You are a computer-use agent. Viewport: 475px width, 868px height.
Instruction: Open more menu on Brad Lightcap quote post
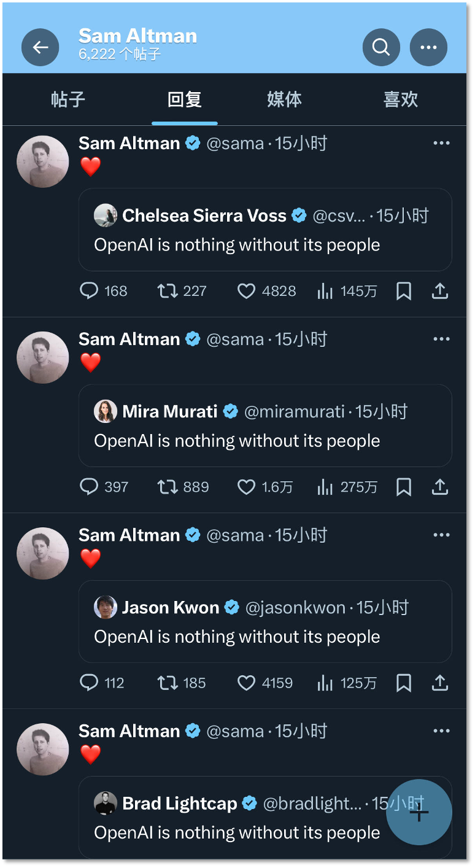pos(441,730)
